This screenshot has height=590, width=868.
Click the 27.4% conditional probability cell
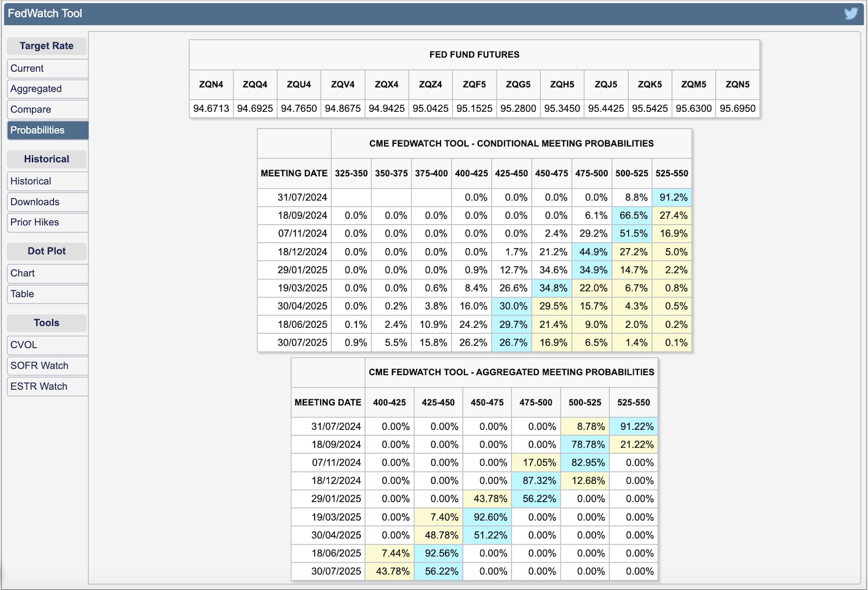[672, 215]
